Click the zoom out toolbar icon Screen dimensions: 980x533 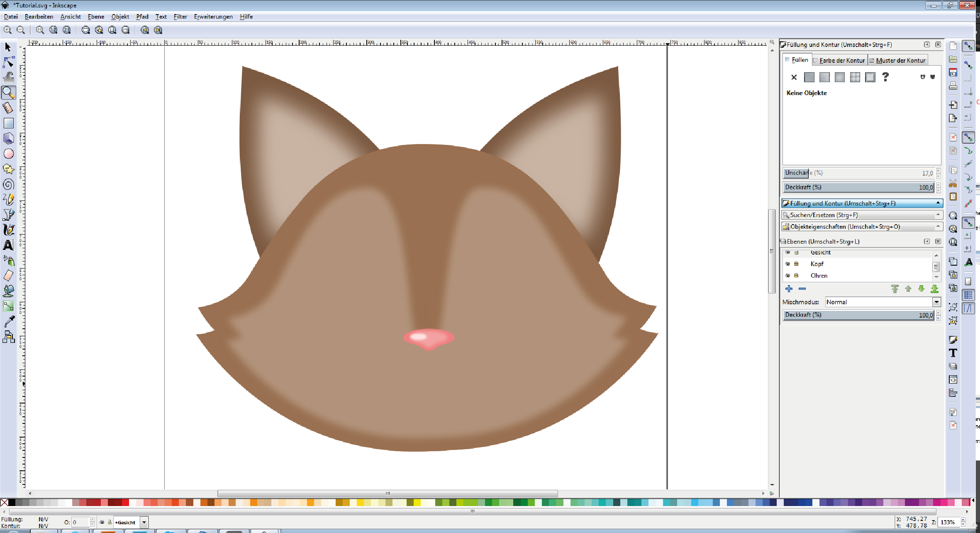[x=21, y=30]
